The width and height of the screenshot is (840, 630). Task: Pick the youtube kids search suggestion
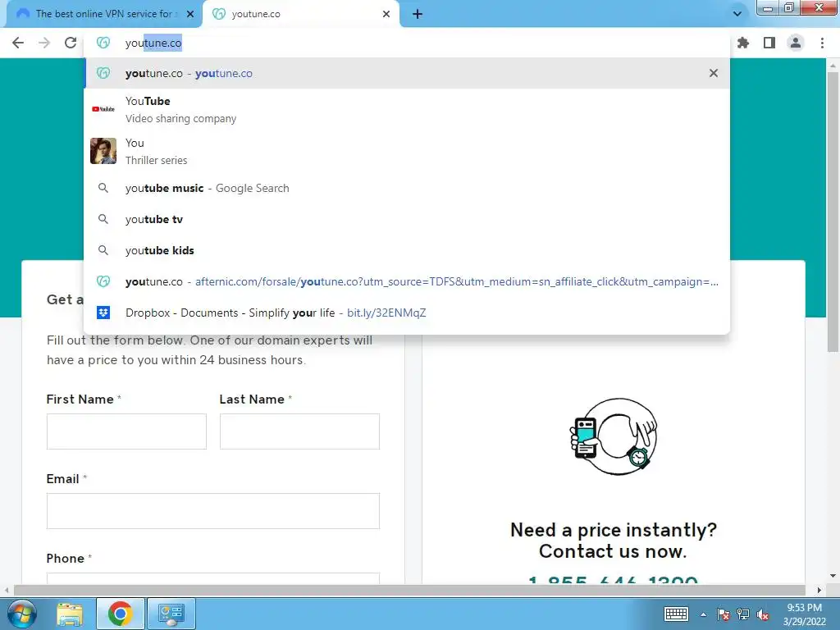click(407, 250)
